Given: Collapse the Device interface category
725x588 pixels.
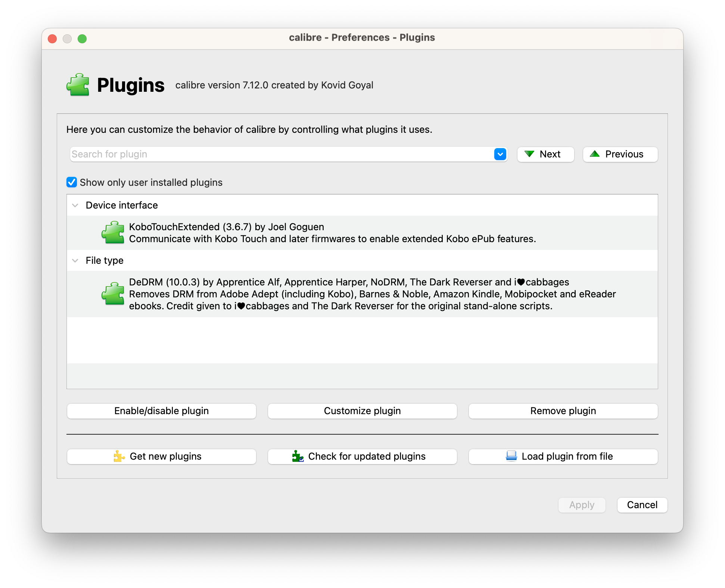Looking at the screenshot, I should click(x=75, y=205).
